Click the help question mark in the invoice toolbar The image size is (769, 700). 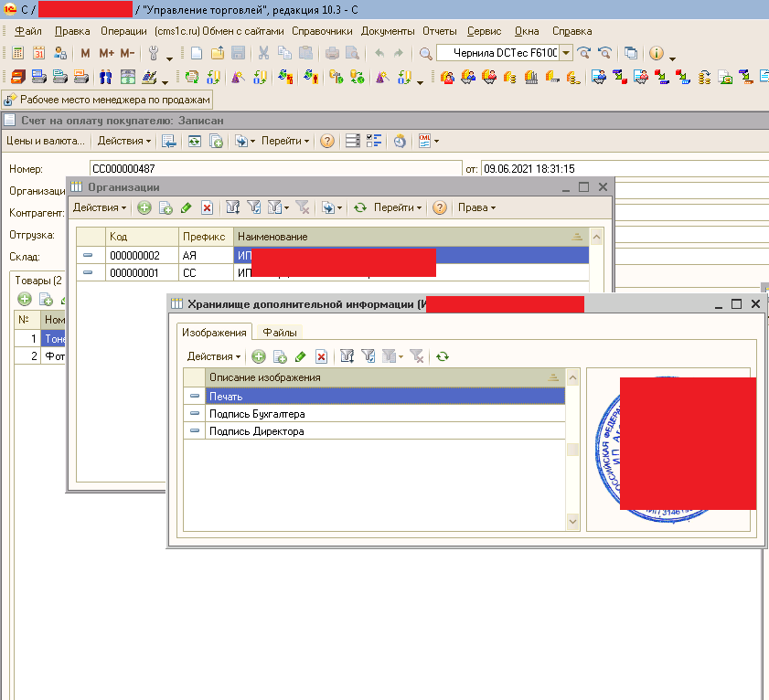326,142
